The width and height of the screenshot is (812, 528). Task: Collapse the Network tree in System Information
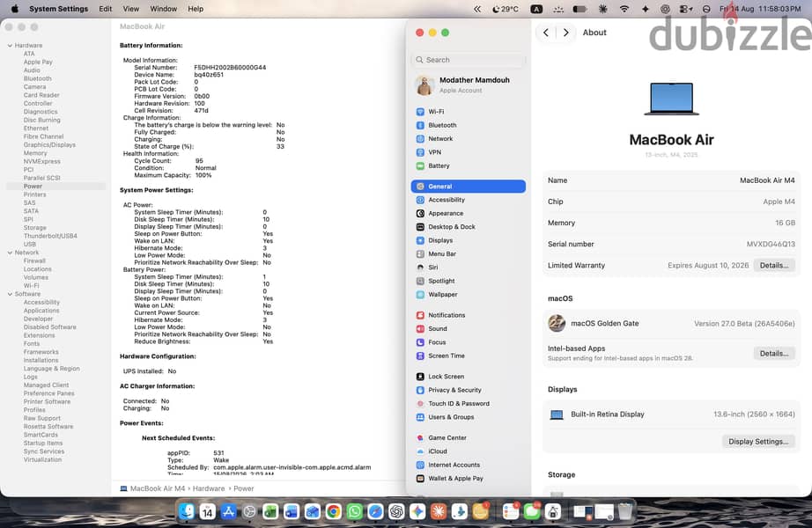click(10, 253)
